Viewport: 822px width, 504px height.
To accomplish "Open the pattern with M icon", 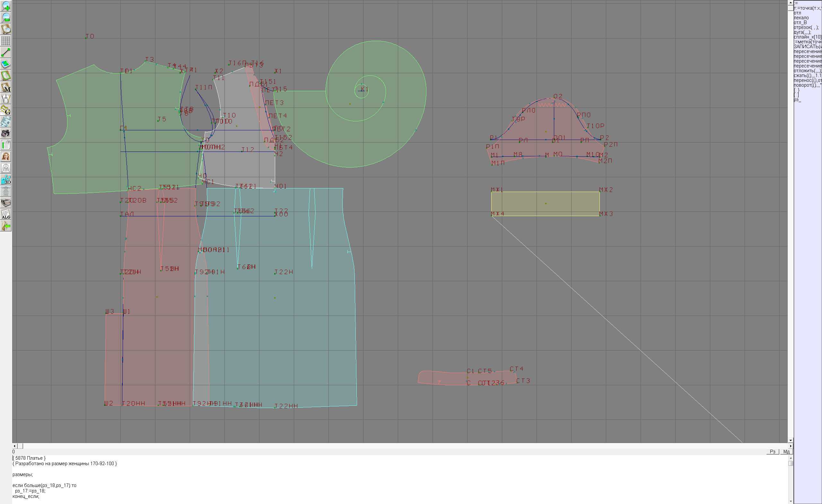I will (x=6, y=87).
